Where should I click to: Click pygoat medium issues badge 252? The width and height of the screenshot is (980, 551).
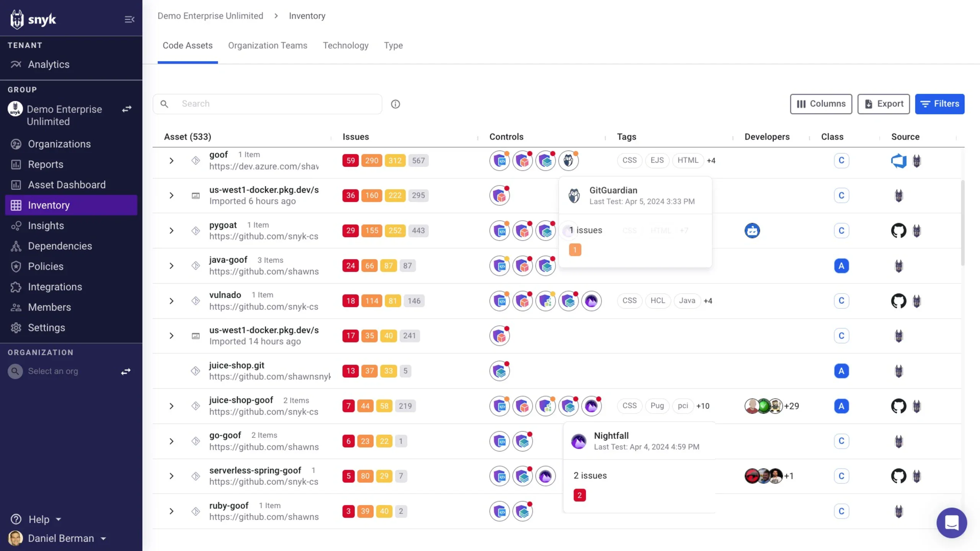click(395, 231)
